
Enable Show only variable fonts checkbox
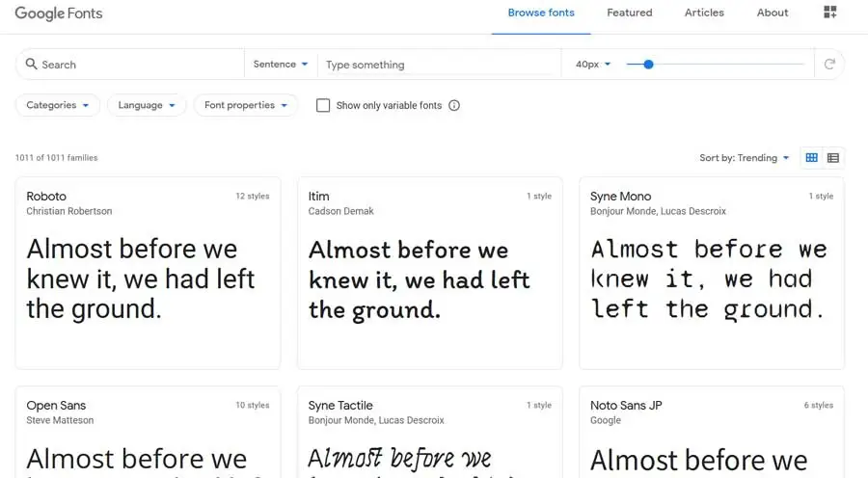(x=323, y=106)
